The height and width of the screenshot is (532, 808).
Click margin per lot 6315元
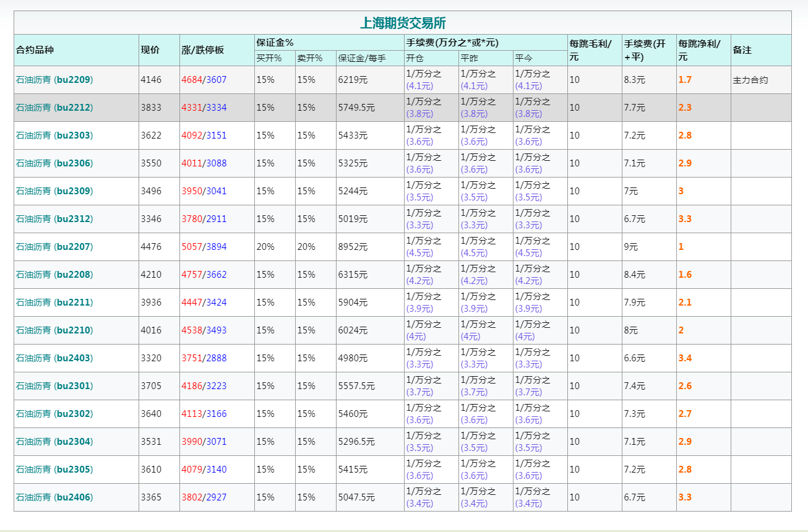(353, 275)
